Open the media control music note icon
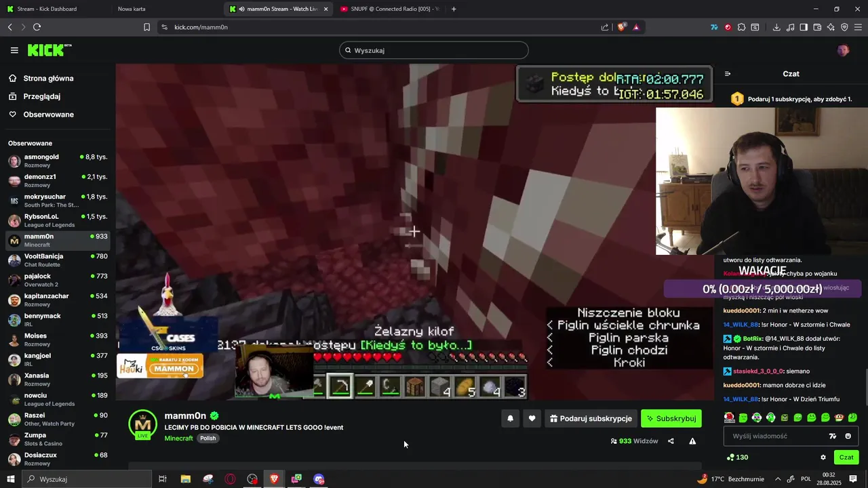The height and width of the screenshot is (488, 868). click(790, 27)
